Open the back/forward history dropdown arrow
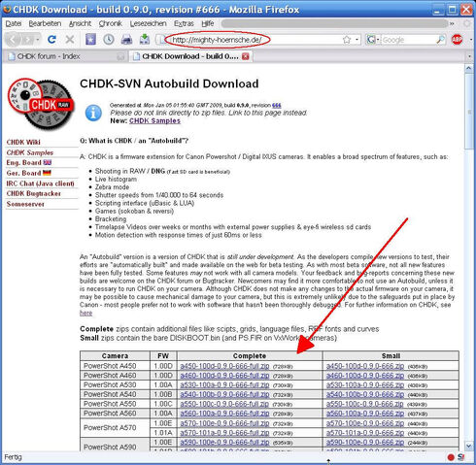Image resolution: width=476 pixels, height=465 pixels. 38,40
